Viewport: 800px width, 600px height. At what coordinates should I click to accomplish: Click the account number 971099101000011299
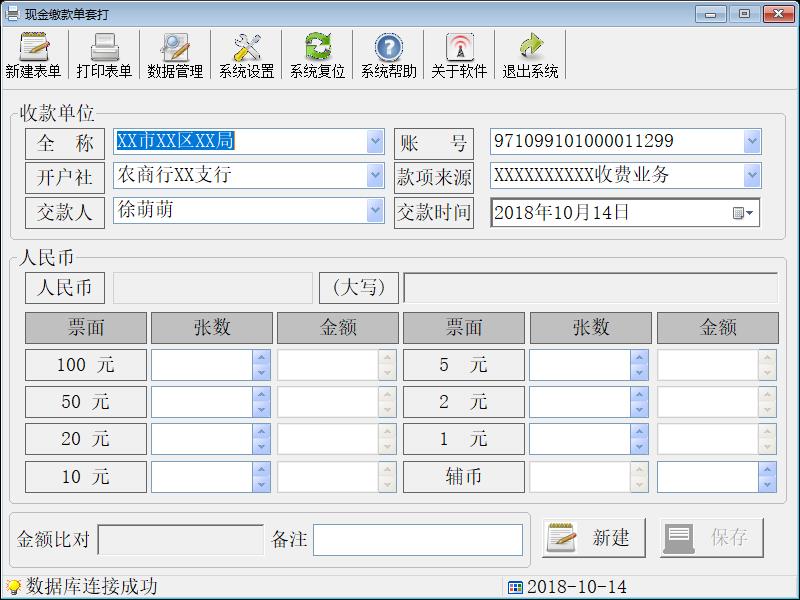tap(584, 141)
